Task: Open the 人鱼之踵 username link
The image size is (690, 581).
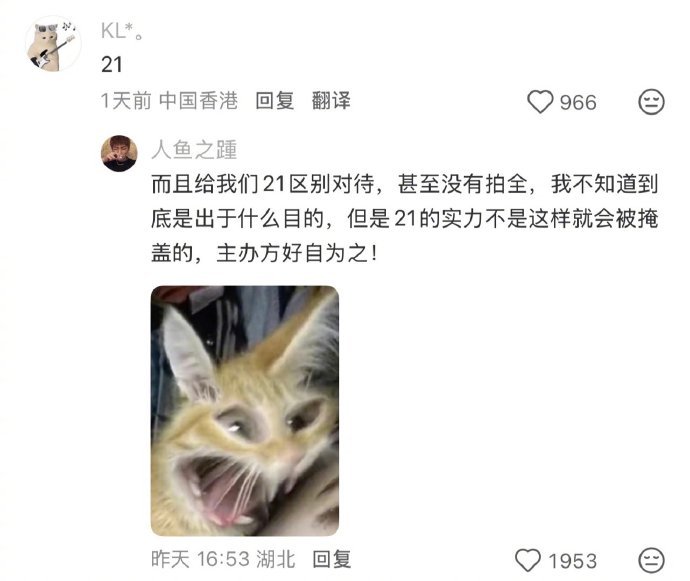Action: pyautogui.click(x=194, y=150)
